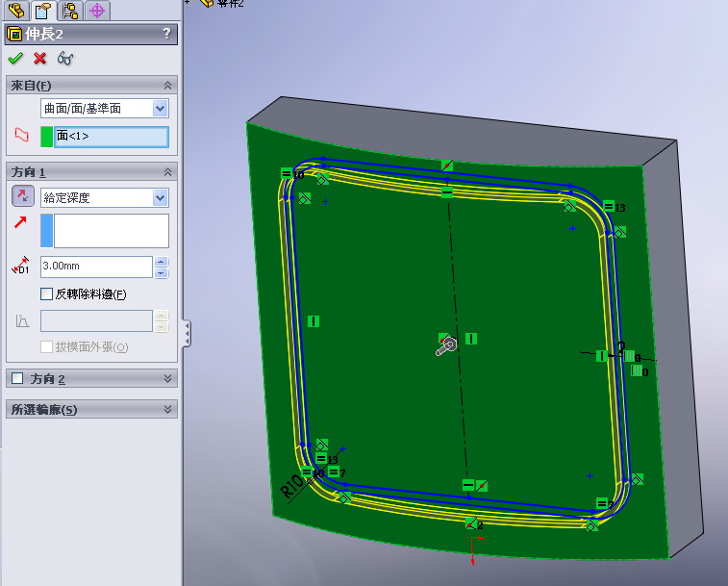
Task: Cancel the feature with the red X
Action: 40,58
